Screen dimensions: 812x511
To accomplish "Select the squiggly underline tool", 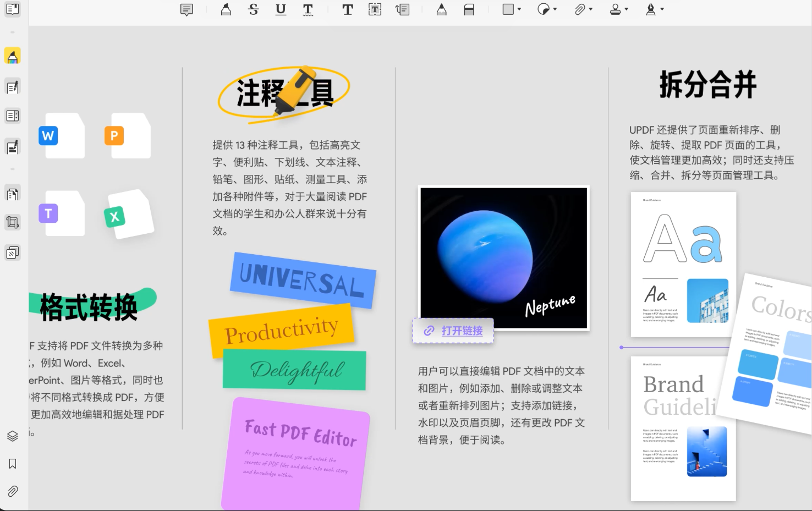I will point(308,9).
